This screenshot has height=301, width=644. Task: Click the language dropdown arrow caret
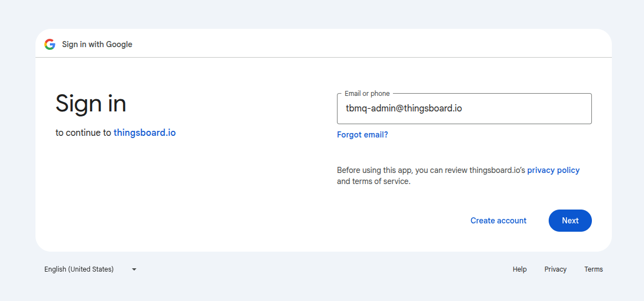[x=134, y=269]
